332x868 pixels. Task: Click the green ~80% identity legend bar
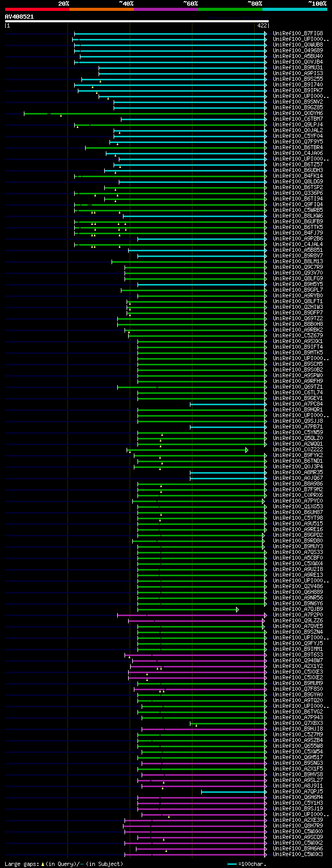230,9
